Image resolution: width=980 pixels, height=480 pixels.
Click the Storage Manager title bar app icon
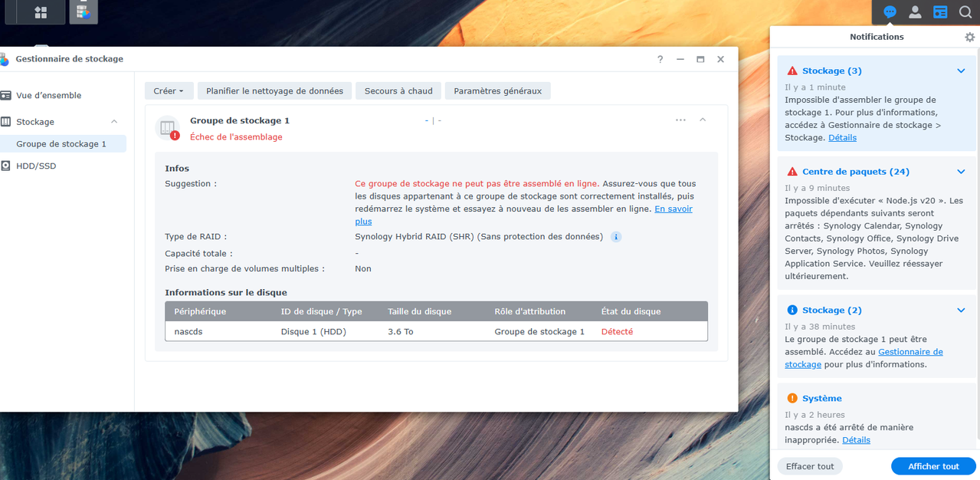(5, 59)
